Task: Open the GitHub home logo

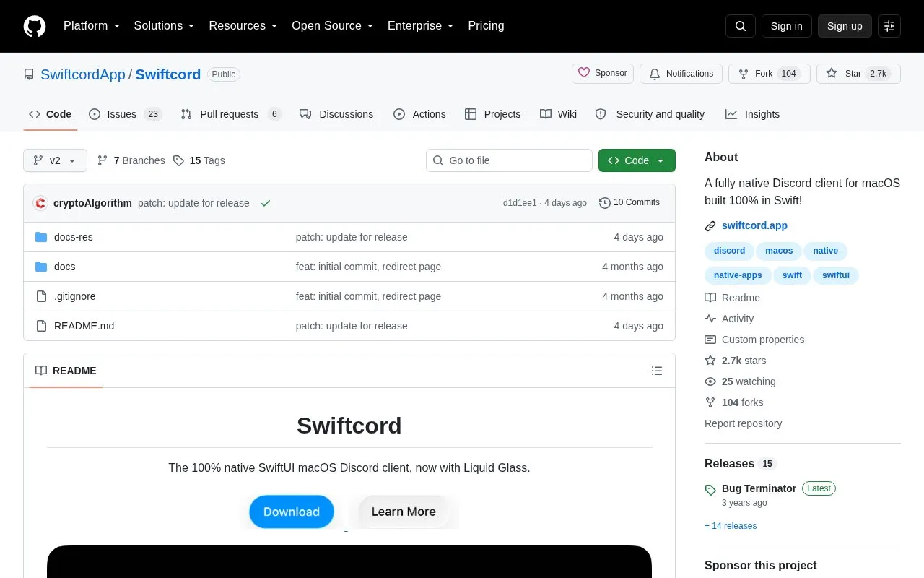Action: click(x=35, y=26)
